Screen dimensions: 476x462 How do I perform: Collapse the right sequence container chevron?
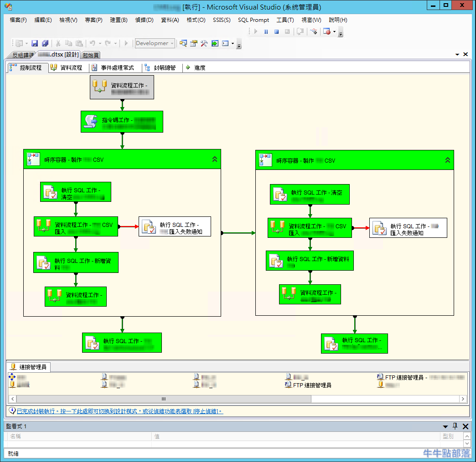click(448, 160)
